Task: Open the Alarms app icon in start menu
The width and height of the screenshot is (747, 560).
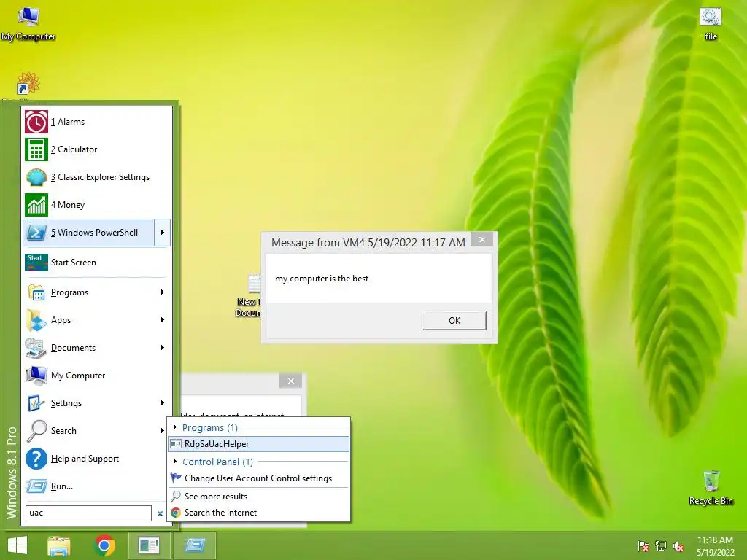Action: pos(36,122)
